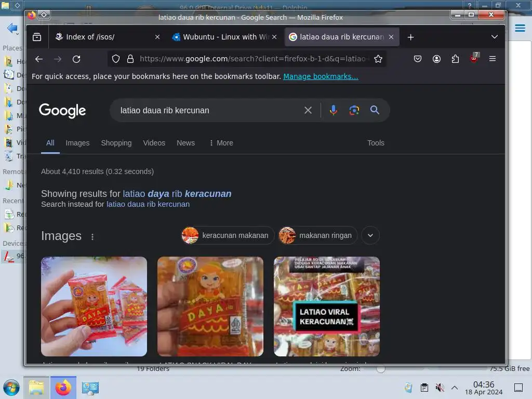Close the Wubuntu tab

tap(274, 37)
